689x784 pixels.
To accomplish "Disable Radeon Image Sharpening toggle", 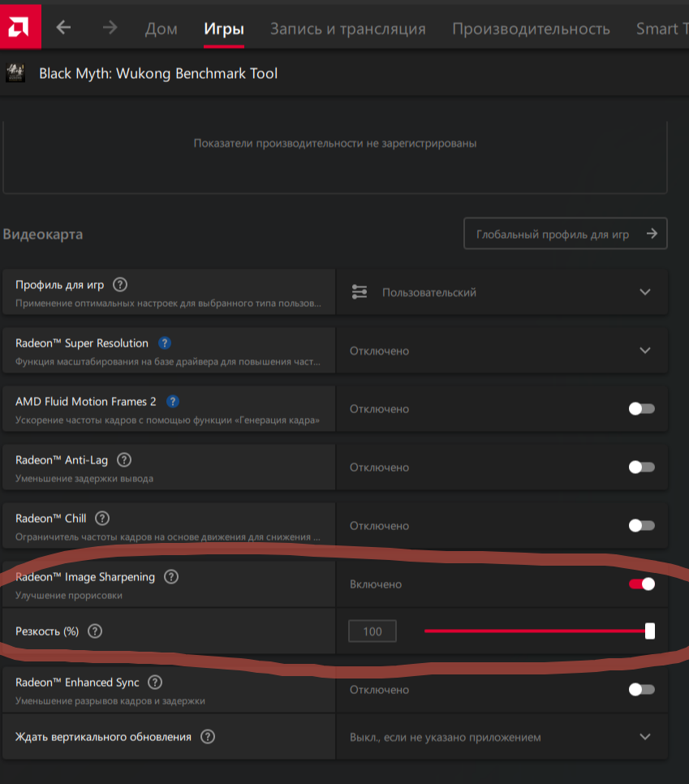I will click(641, 584).
